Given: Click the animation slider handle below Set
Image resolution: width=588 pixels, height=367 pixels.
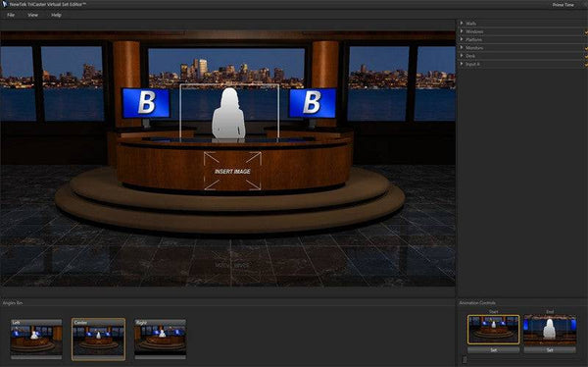Looking at the screenshot, I should tap(465, 360).
